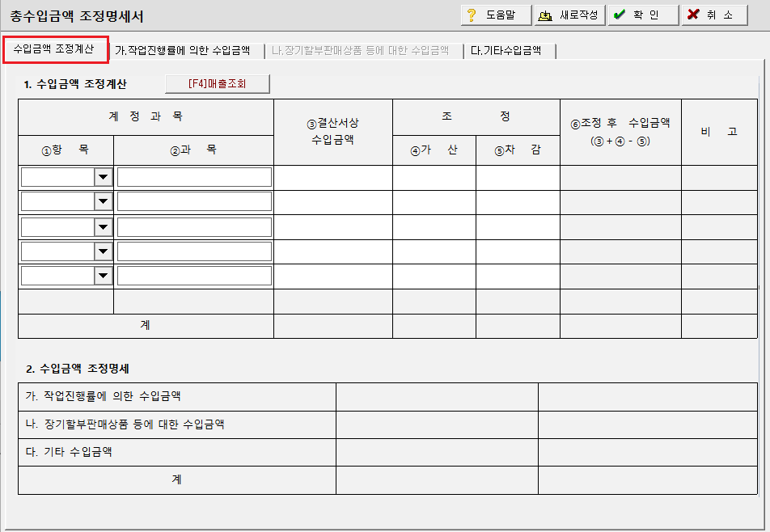The image size is (770, 532).
Task: Click the 새로작성 button label
Action: [579, 15]
